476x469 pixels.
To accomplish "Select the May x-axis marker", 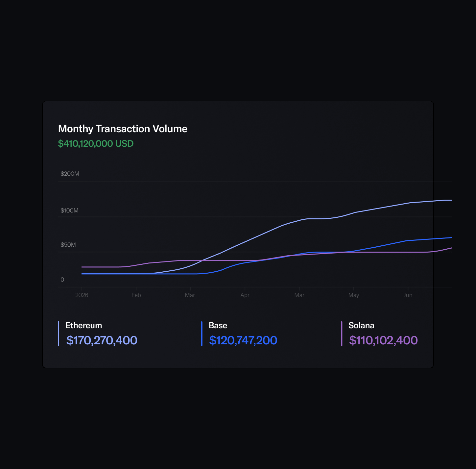I will pyautogui.click(x=354, y=295).
